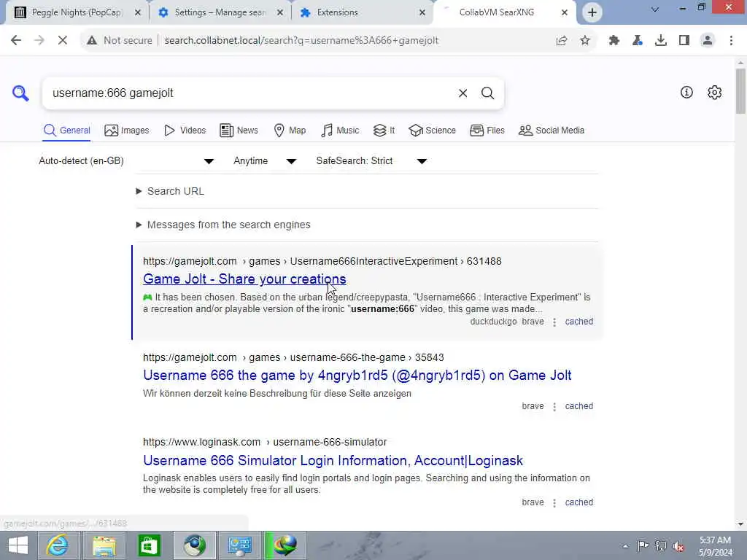Open Game Jolt - Share your creations link

(x=244, y=279)
